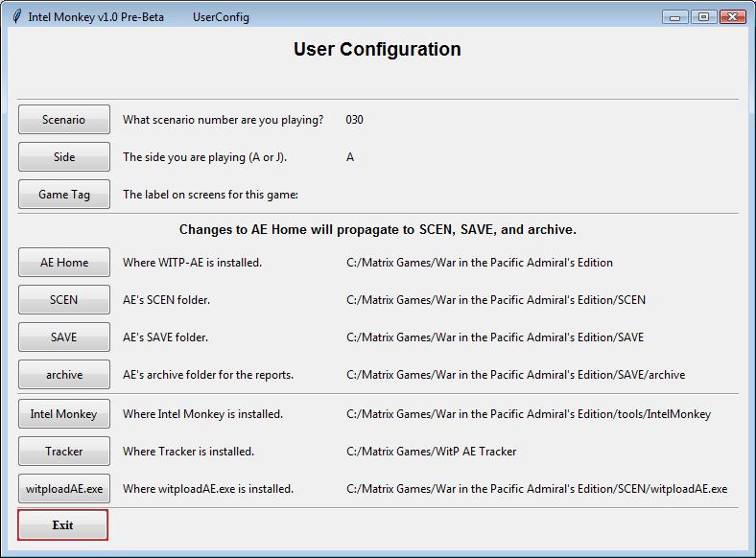Minimize the Intel Monkey window
The image size is (756, 558).
675,16
